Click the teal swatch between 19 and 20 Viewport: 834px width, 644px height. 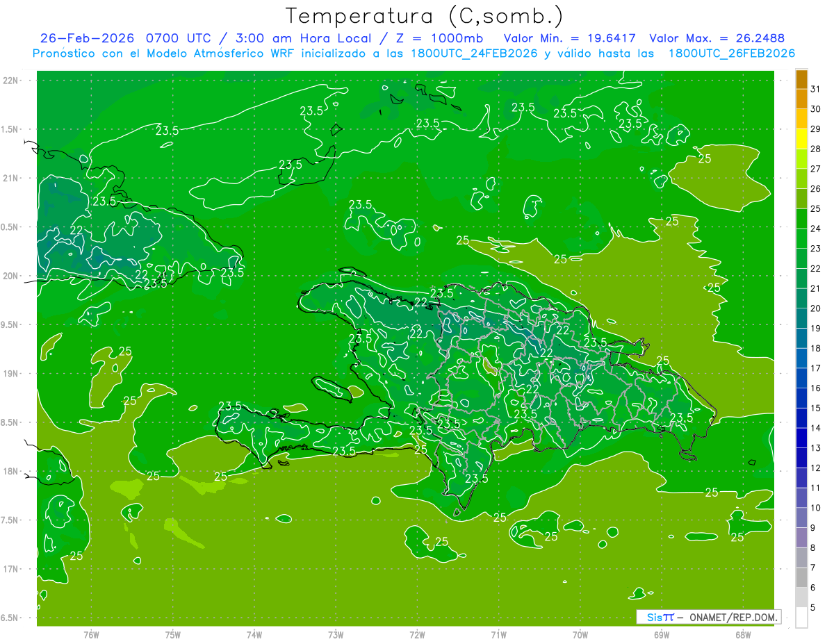[x=801, y=319]
